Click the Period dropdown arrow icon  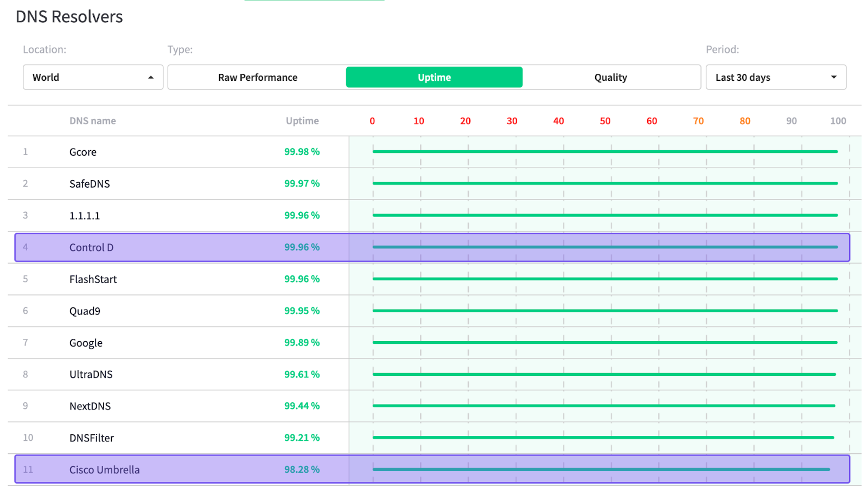pyautogui.click(x=834, y=78)
